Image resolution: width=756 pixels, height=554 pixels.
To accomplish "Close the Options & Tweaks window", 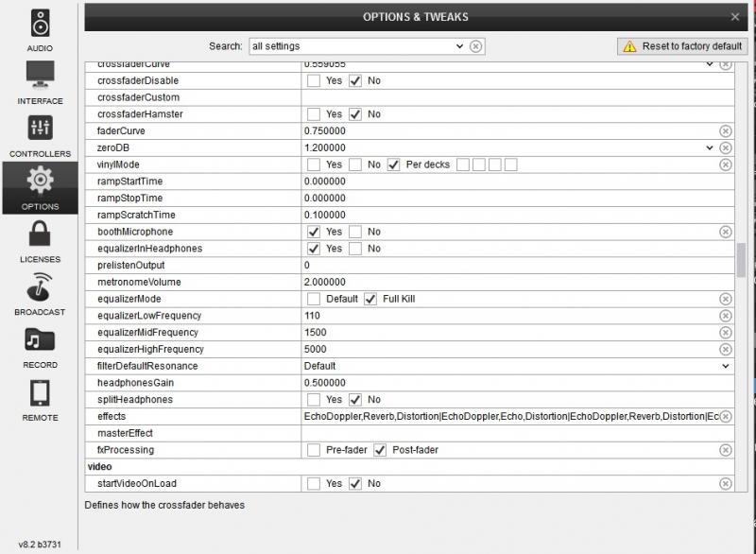I will [735, 17].
